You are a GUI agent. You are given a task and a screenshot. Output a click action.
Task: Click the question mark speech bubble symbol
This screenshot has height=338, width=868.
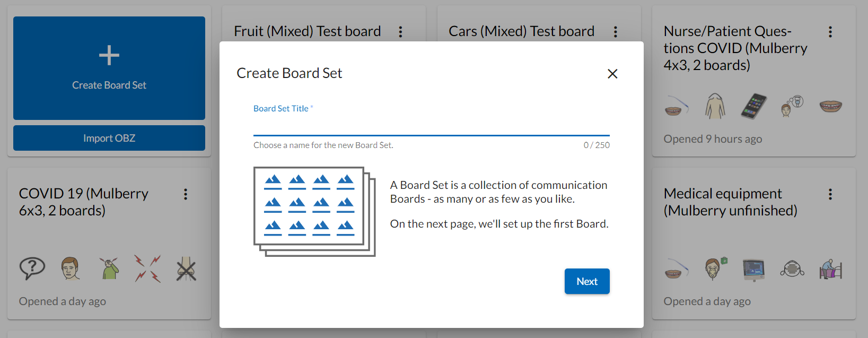tap(32, 268)
